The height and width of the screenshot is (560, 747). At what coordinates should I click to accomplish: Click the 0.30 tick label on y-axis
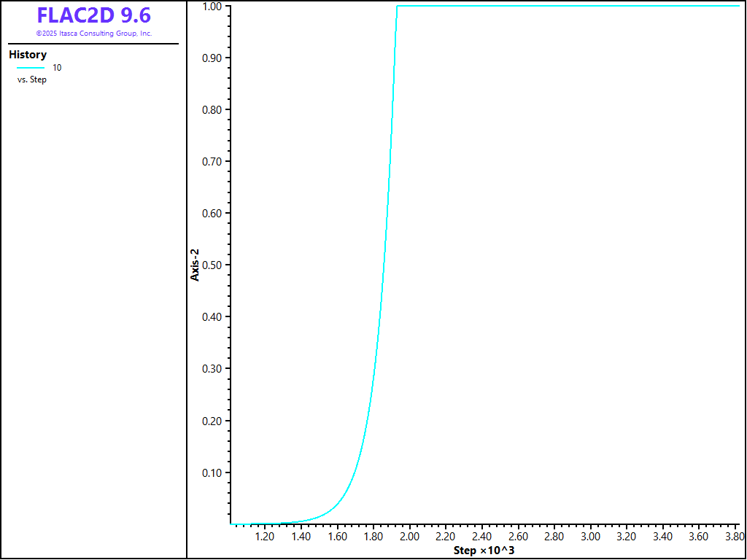(x=212, y=369)
